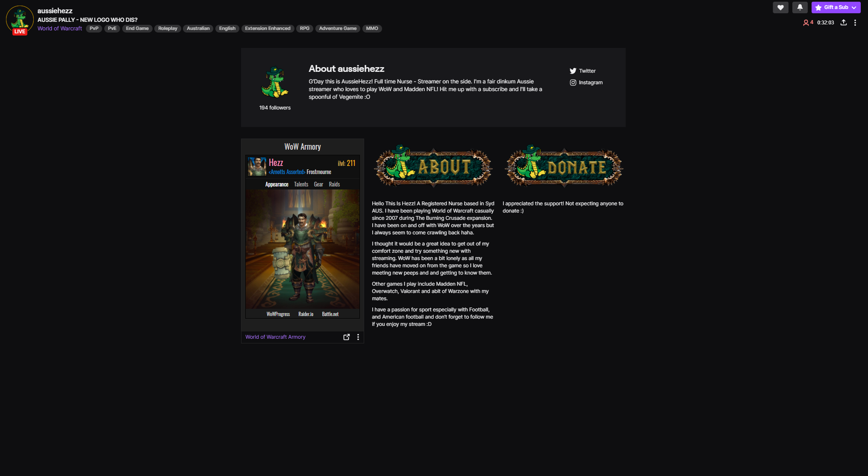The image size is (868, 476).
Task: Switch to the Gear tab
Action: point(318,184)
